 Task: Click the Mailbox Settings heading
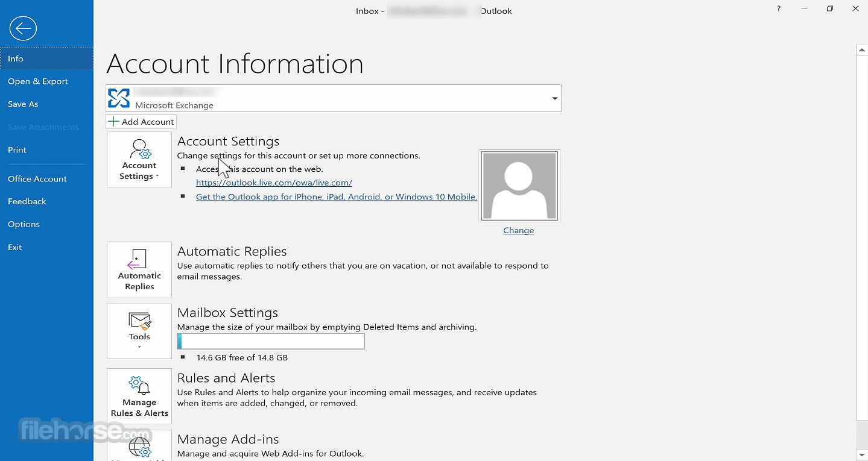227,313
